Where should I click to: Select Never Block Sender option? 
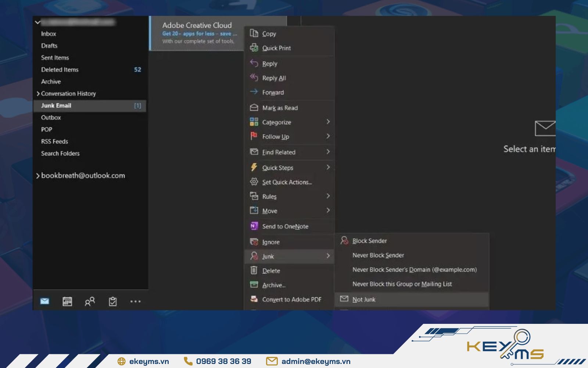[378, 255]
